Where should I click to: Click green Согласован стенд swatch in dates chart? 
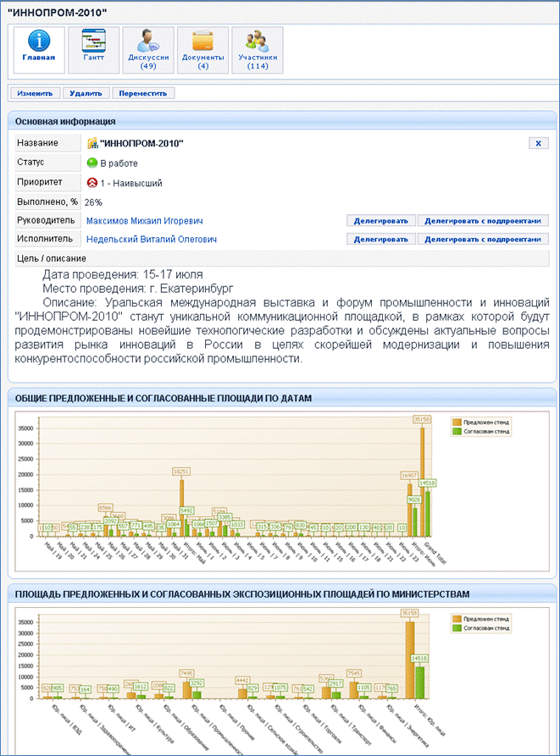457,432
